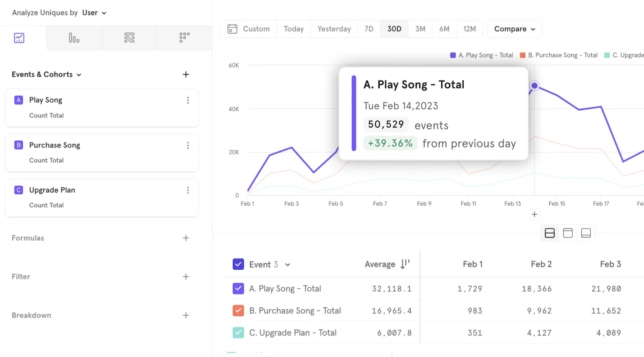
Task: Open Play Song event options menu
Action: [188, 100]
